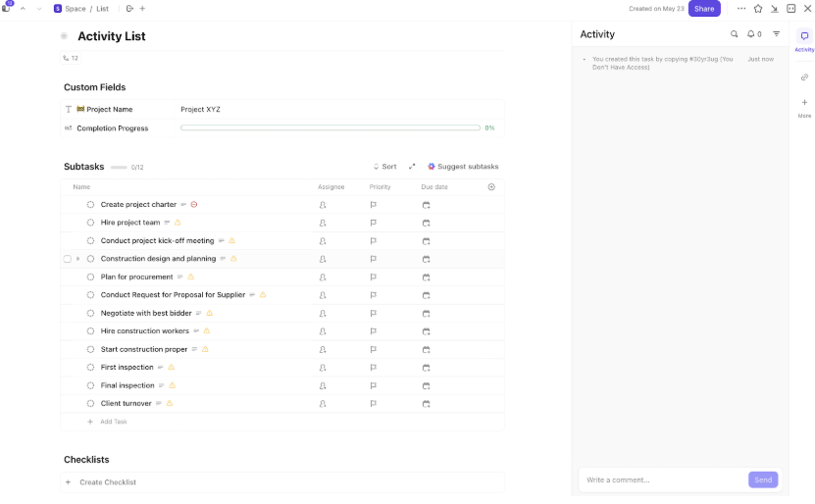Expand Construction design and planning subtask
815x504 pixels.
pyautogui.click(x=77, y=259)
